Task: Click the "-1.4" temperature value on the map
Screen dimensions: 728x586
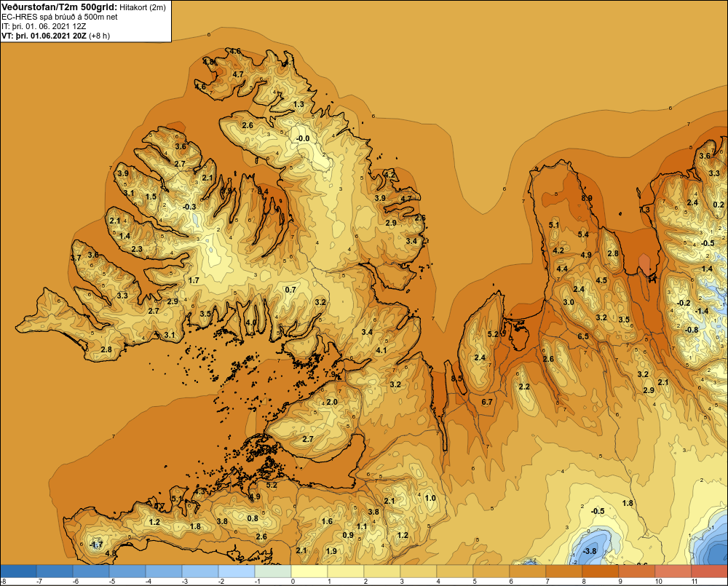Action: 702,311
